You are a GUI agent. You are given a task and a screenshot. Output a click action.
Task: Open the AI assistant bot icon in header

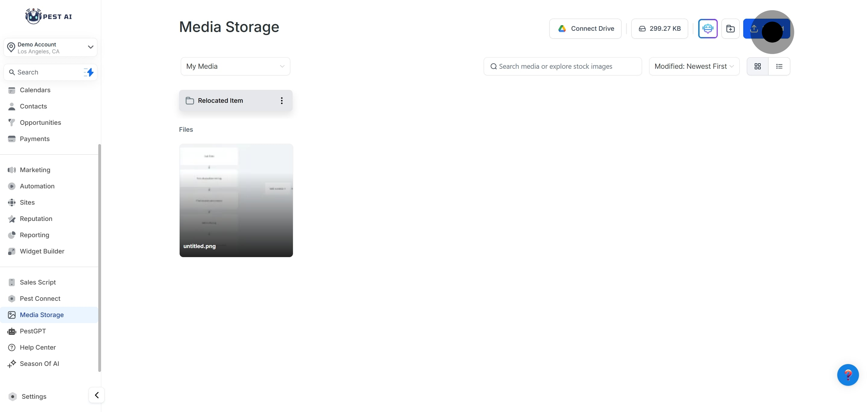point(708,28)
